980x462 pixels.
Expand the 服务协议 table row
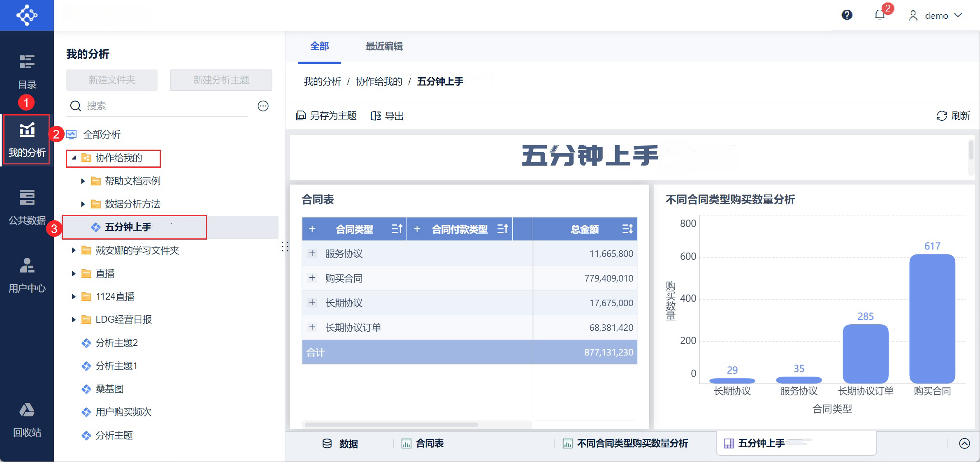[x=312, y=254]
